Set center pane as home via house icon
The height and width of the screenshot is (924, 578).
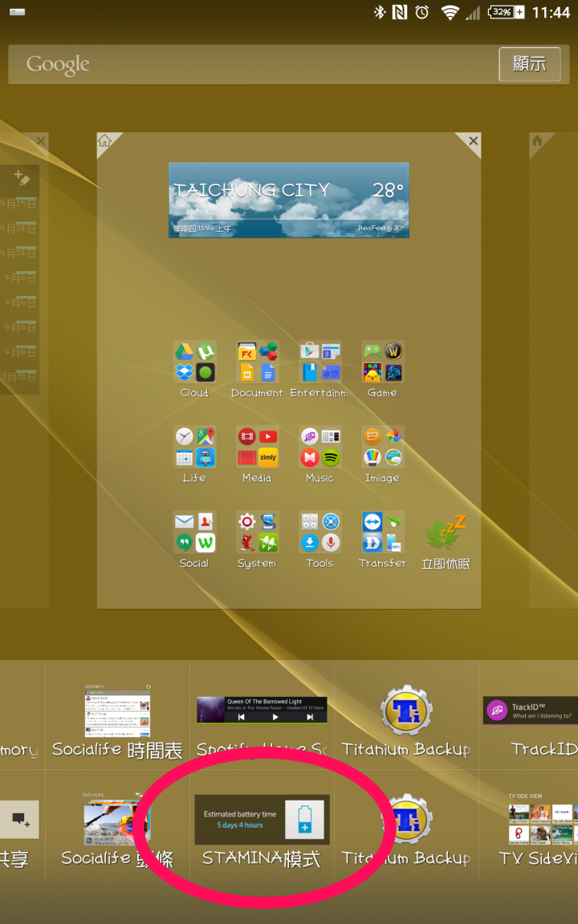[105, 141]
